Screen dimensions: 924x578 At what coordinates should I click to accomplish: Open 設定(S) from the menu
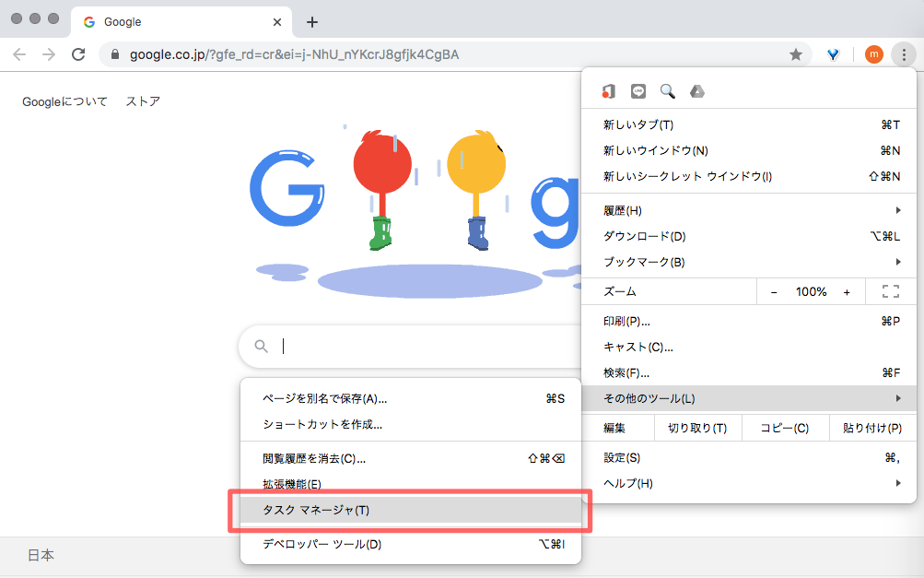click(x=749, y=457)
